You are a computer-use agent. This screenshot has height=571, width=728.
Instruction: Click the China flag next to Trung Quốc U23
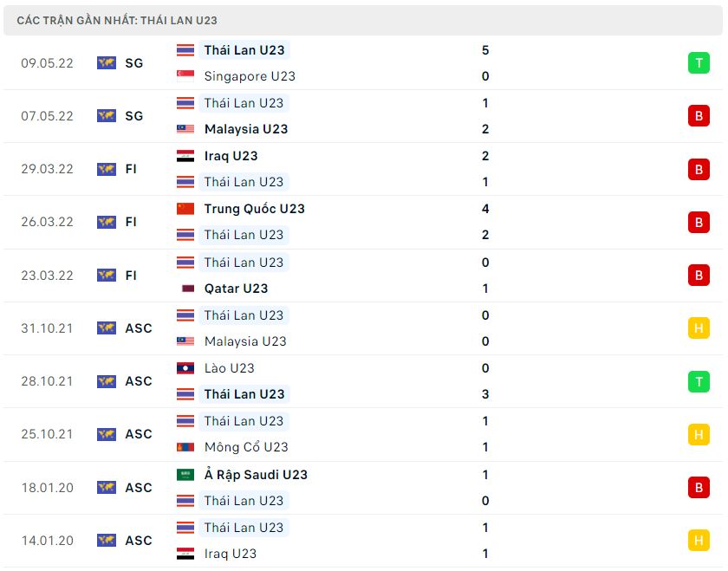tap(185, 209)
